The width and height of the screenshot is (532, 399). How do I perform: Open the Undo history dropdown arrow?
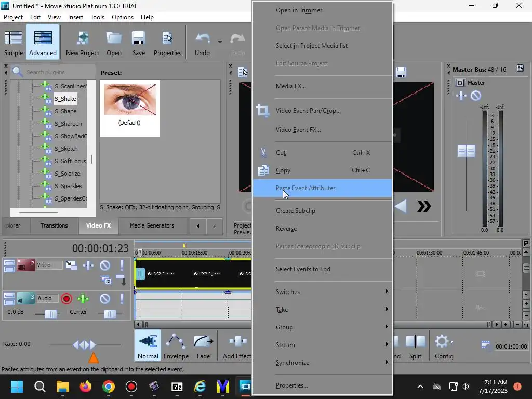(220, 42)
